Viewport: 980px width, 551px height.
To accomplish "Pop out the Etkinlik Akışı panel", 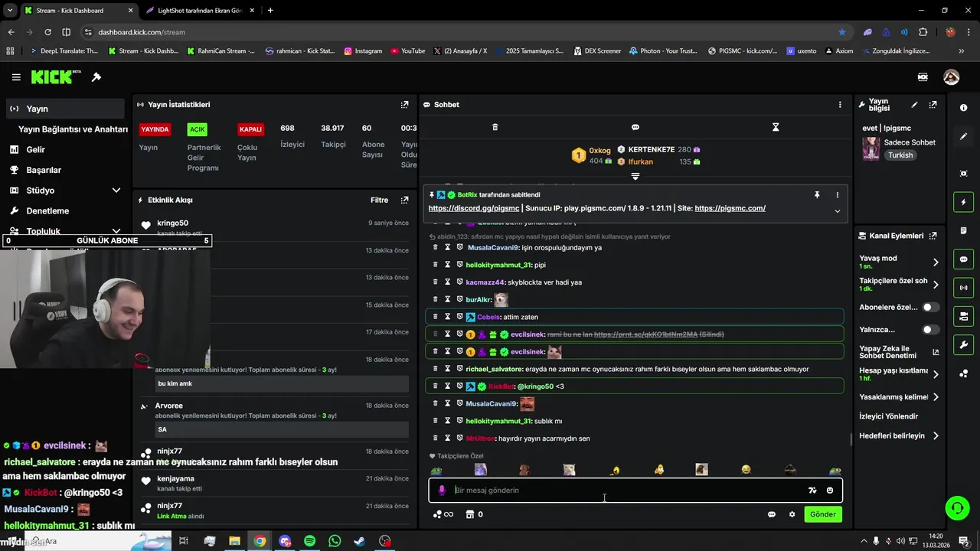I will pyautogui.click(x=404, y=201).
